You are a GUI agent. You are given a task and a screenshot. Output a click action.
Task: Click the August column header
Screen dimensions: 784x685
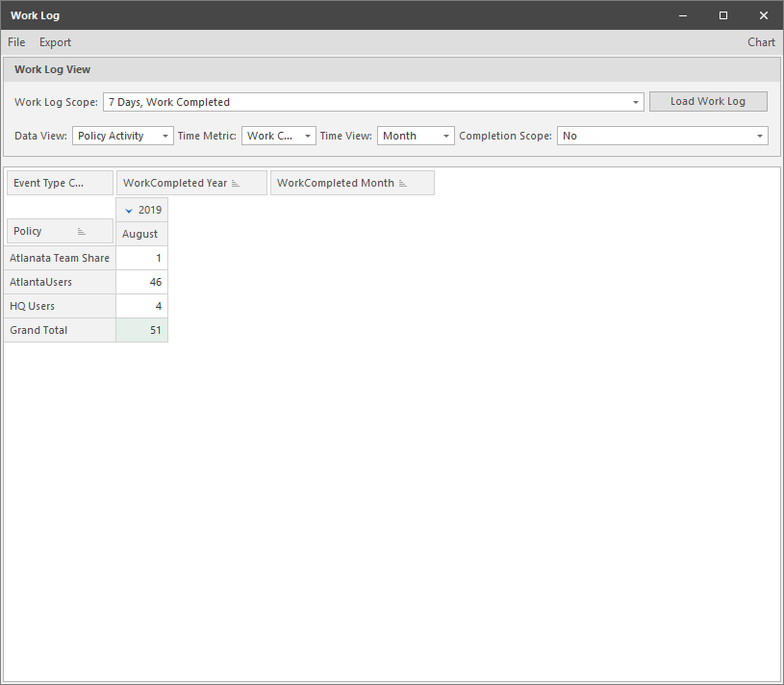[x=140, y=233]
